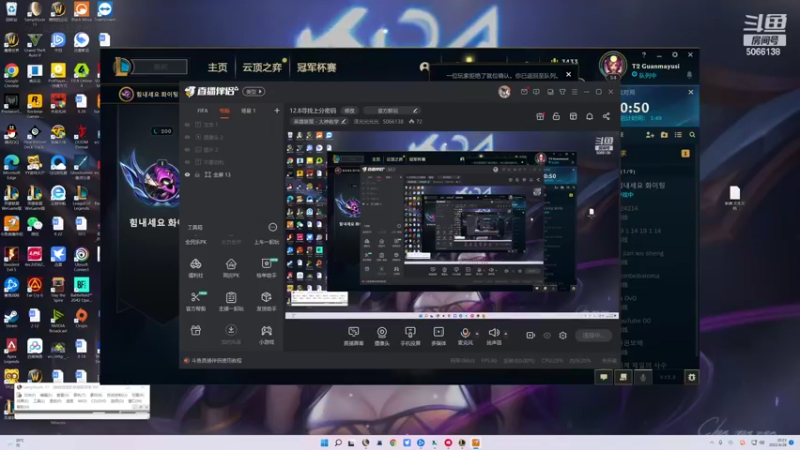
Task: Open the 小游戏 gamepad tool
Action: (x=266, y=335)
